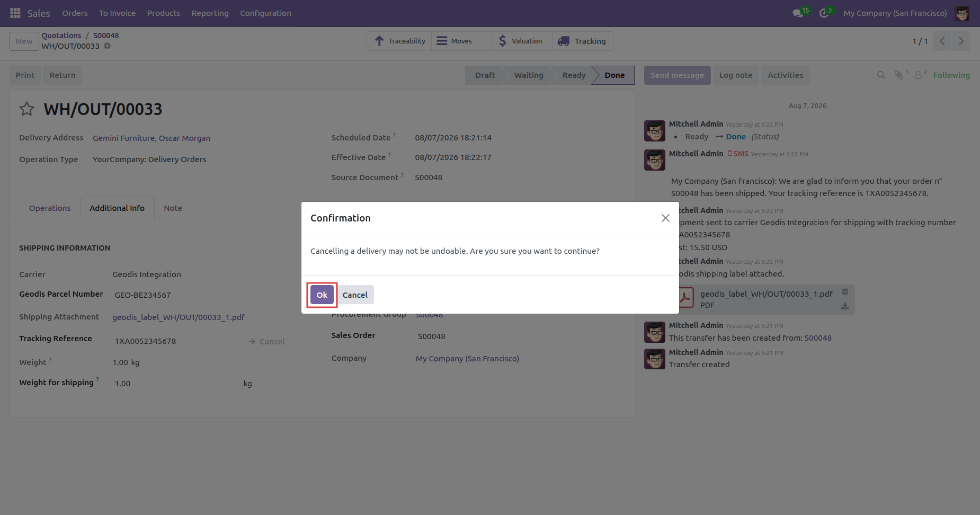980x515 pixels.
Task: Download the geodis label PDF attachment
Action: [845, 306]
